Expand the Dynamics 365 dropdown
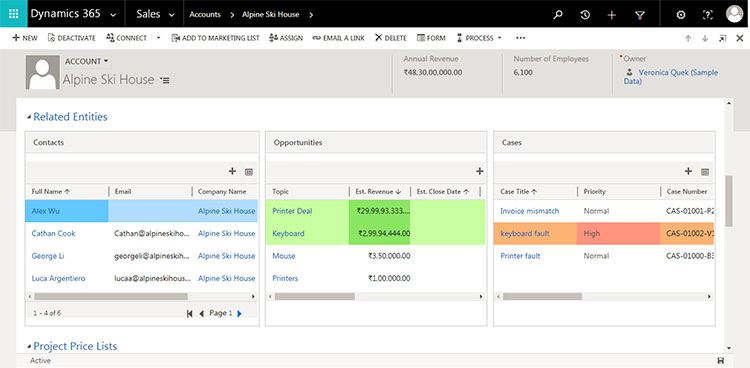 pyautogui.click(x=113, y=15)
